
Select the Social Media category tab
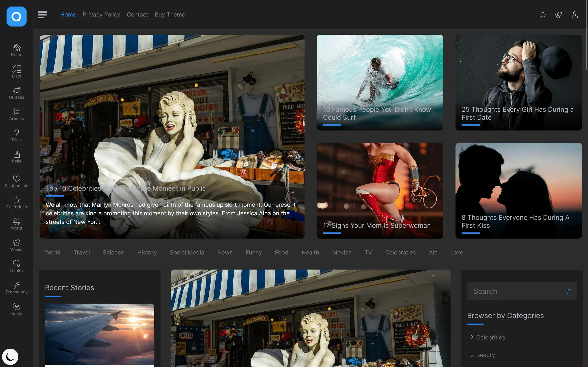coord(187,252)
